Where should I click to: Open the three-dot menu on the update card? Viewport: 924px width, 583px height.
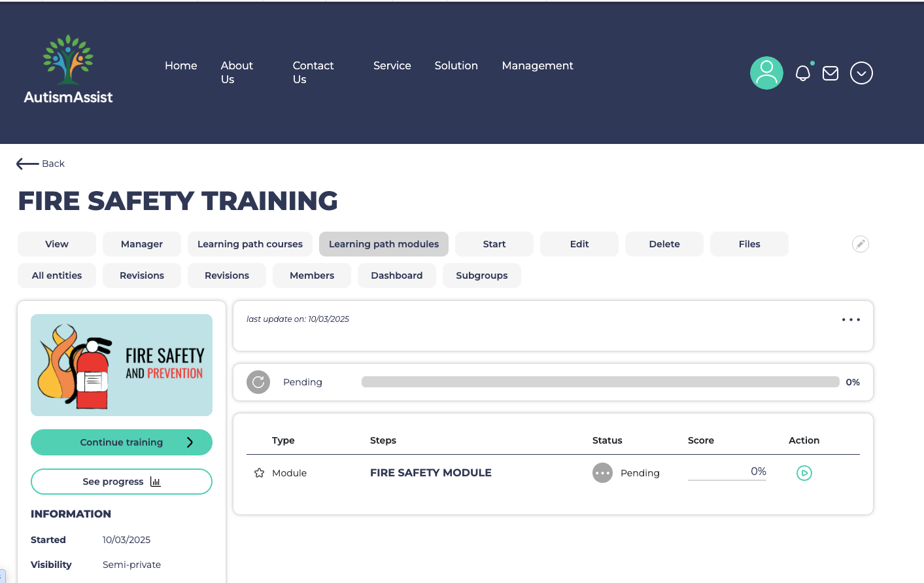[851, 319]
